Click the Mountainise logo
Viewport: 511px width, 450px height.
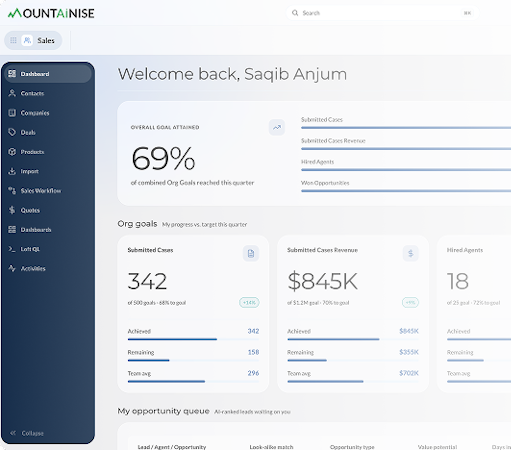pos(51,13)
